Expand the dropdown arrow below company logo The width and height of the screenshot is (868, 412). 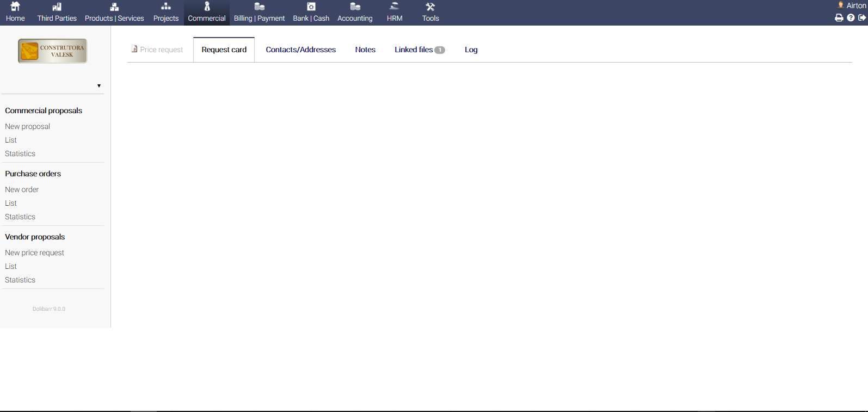(x=99, y=86)
